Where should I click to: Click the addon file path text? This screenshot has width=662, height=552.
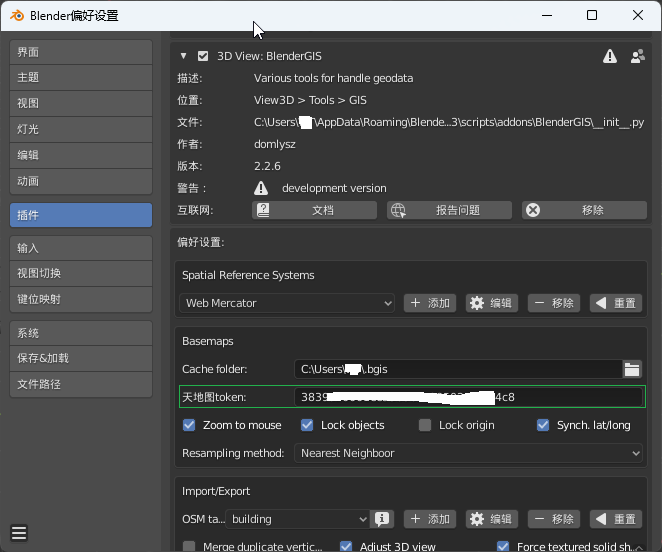tap(449, 122)
